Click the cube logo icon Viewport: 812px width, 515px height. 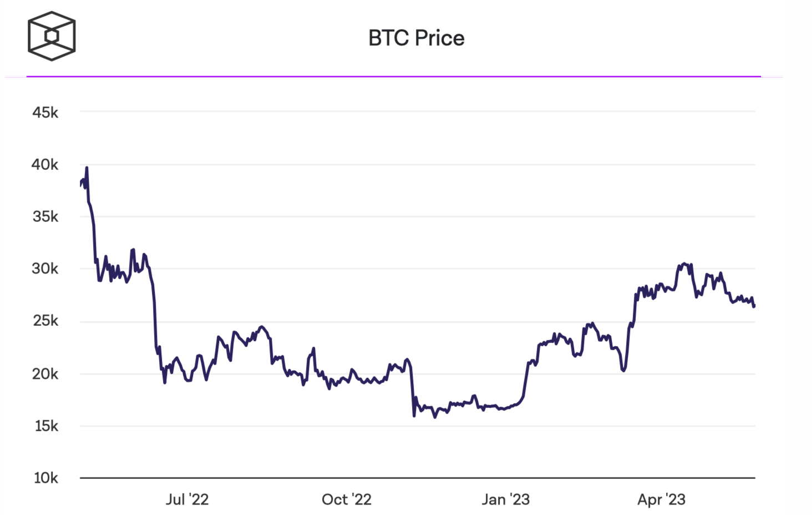[x=52, y=36]
